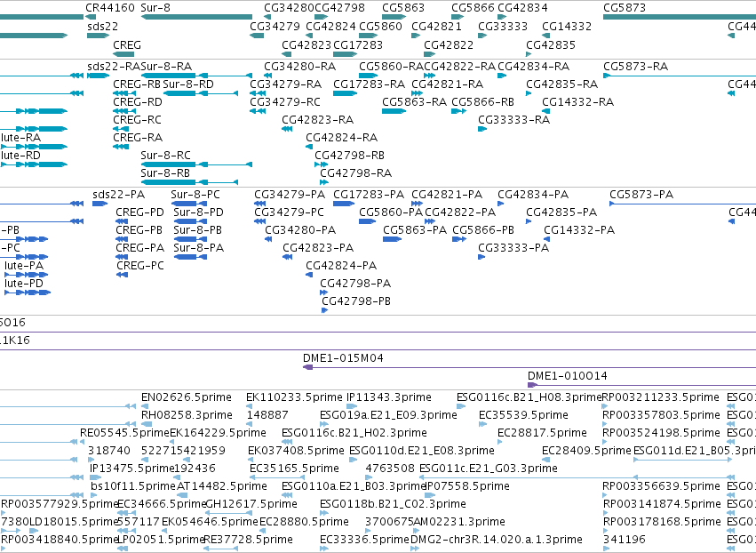Click the CG5873-PA protein label

click(641, 195)
